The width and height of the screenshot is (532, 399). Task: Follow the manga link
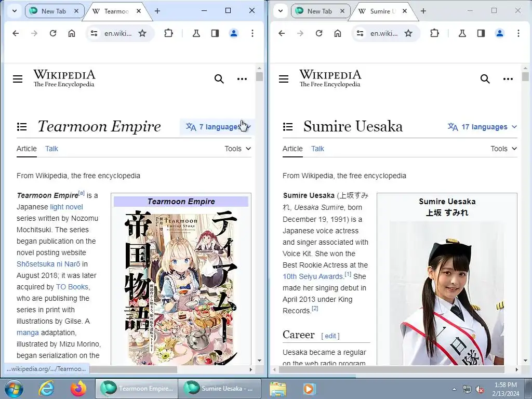(28, 332)
